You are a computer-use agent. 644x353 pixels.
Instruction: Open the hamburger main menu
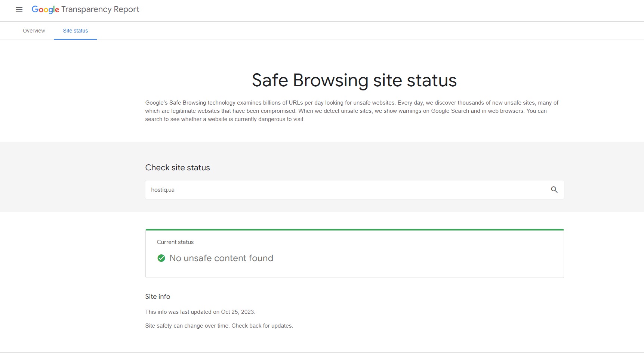click(19, 10)
